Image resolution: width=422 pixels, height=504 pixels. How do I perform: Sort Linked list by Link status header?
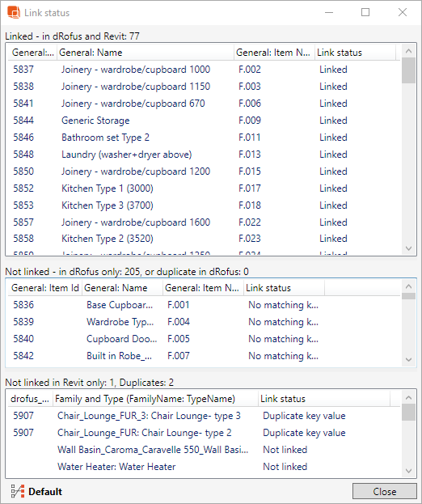tap(355, 53)
